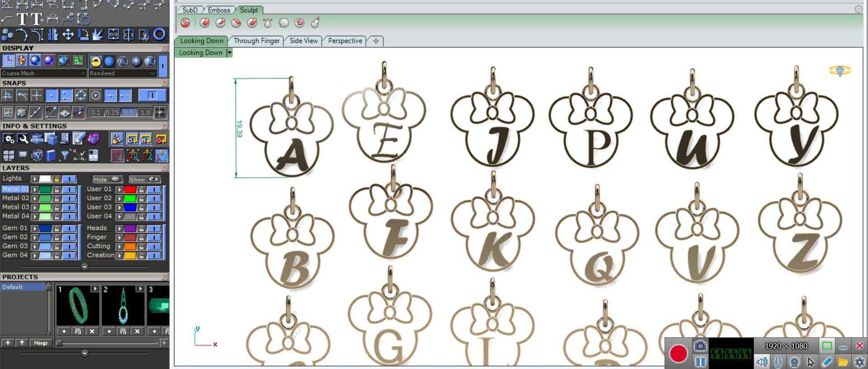Image resolution: width=868 pixels, height=369 pixels.
Task: Click the gold rendered sphere display icon
Action: [95, 61]
